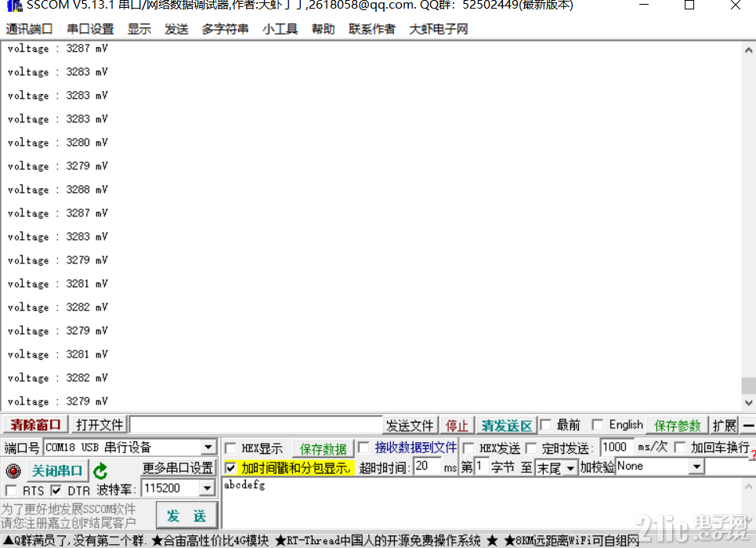Screen dimensions: 756x548
Task: Click the 停止 button
Action: coord(457,426)
